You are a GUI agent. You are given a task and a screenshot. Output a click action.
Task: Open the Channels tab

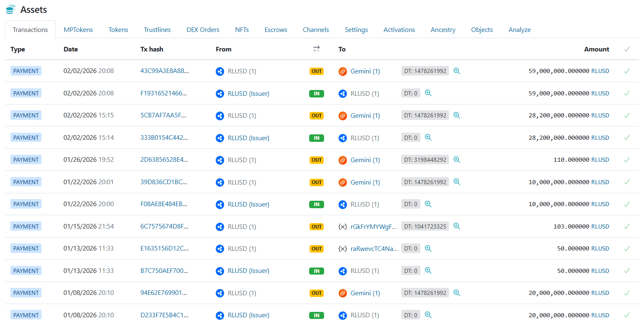pos(316,30)
